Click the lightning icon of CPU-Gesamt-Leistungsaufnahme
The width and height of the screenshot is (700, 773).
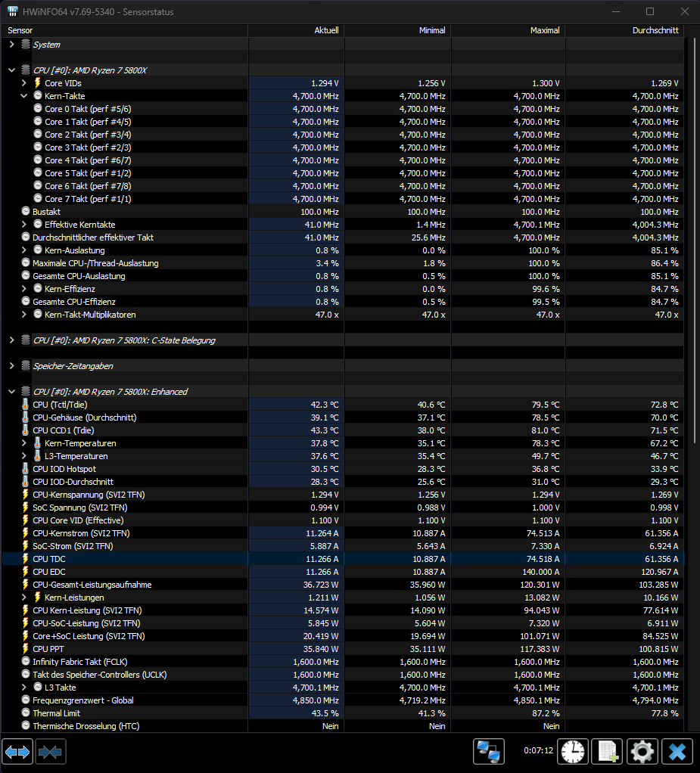click(26, 584)
